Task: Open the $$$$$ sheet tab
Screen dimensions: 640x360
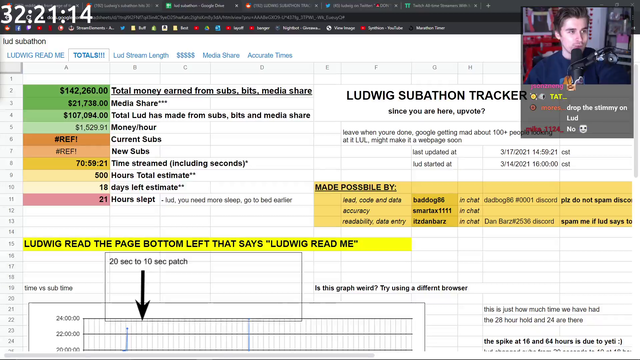Action: pos(185,55)
